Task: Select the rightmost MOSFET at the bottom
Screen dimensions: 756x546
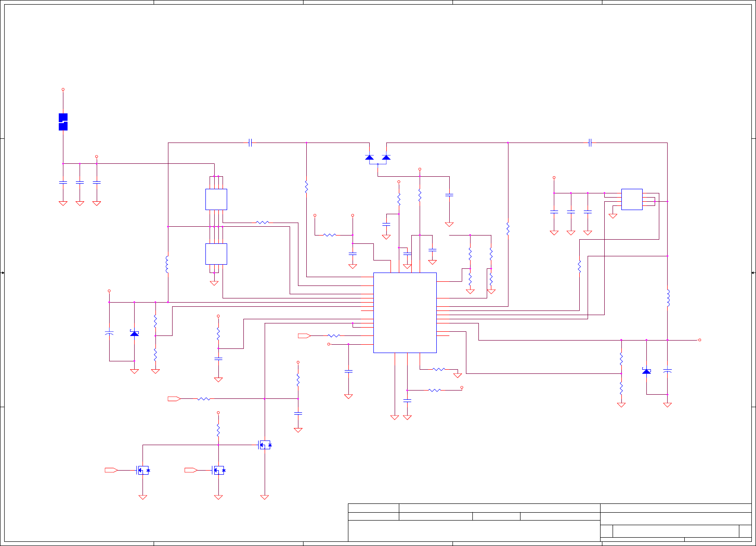Action: coord(265,445)
